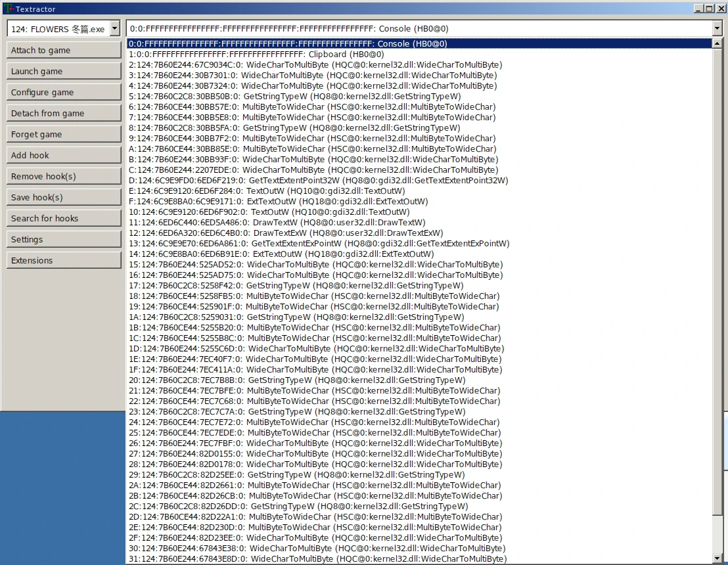
Task: Collapse the hook thread dropdown arrow
Action: [x=716, y=28]
